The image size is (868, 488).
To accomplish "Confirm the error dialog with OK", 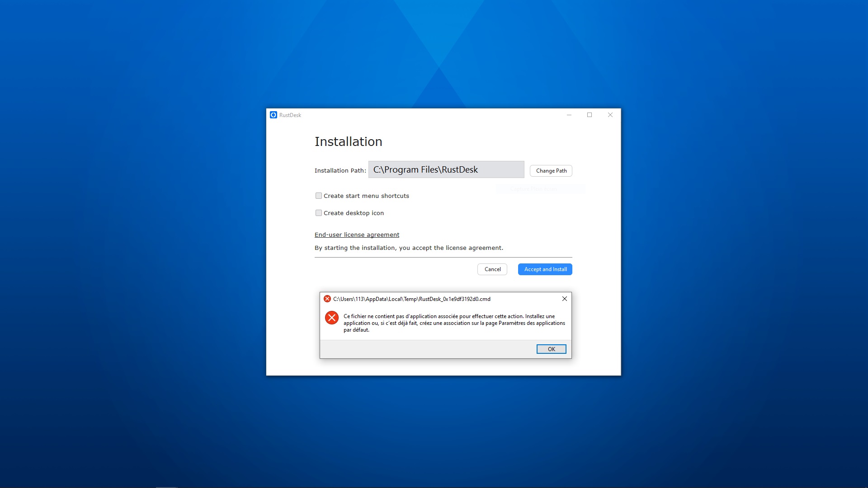I will [552, 349].
